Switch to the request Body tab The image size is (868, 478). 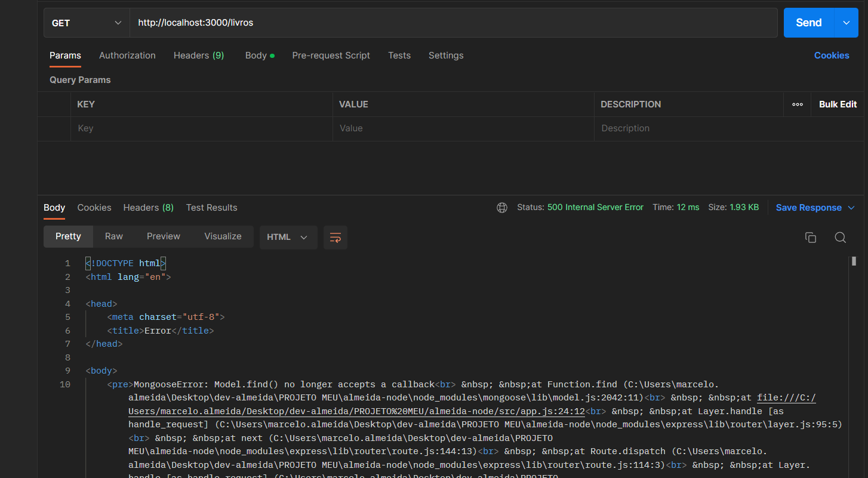click(x=260, y=55)
